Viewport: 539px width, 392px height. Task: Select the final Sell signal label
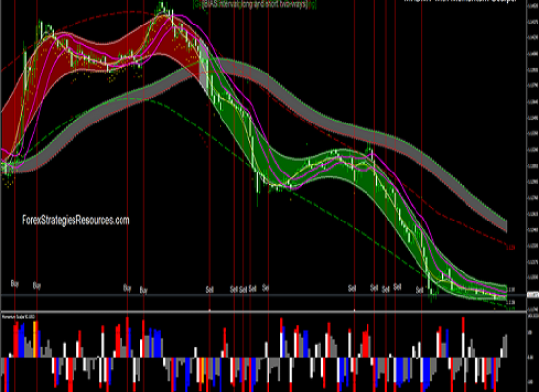click(419, 290)
